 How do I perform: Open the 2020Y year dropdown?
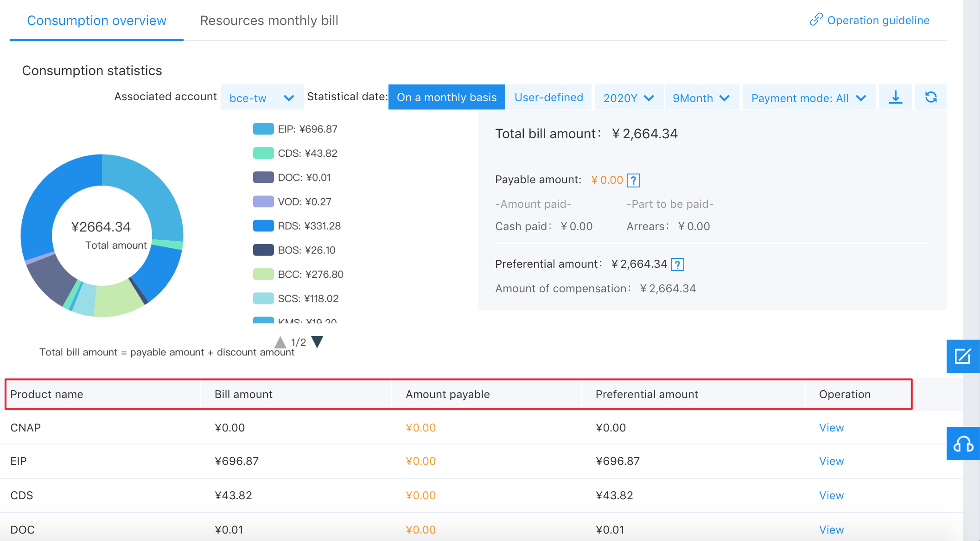click(x=629, y=97)
